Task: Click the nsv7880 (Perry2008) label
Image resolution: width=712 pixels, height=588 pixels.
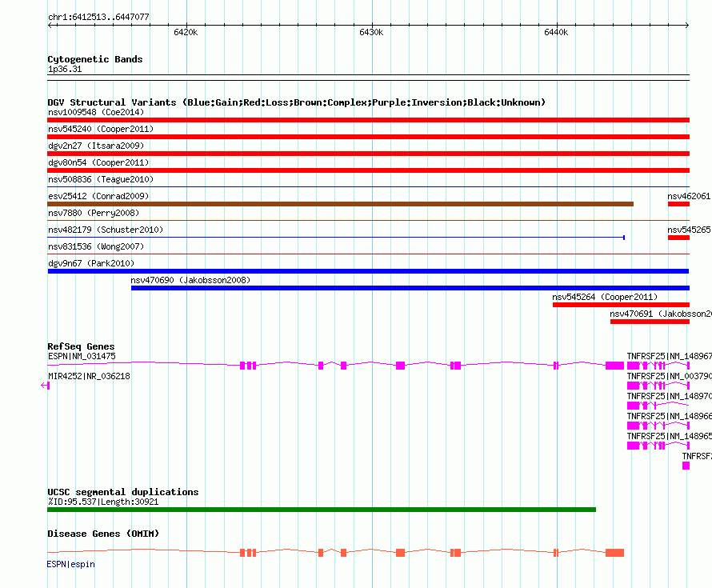Action: coord(94,213)
